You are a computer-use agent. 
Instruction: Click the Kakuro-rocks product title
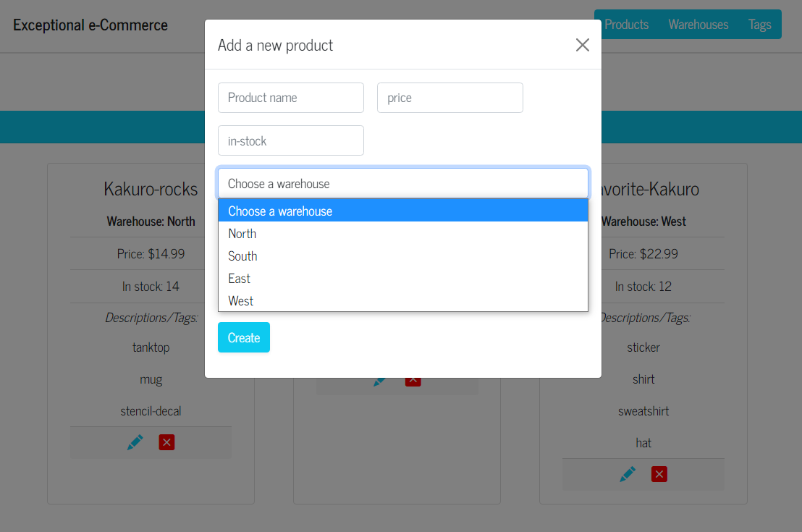(151, 189)
